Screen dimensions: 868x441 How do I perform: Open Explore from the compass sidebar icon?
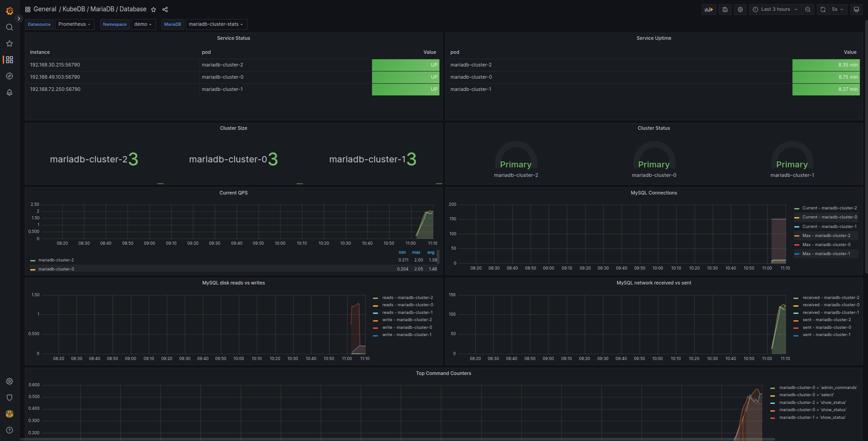[x=9, y=76]
